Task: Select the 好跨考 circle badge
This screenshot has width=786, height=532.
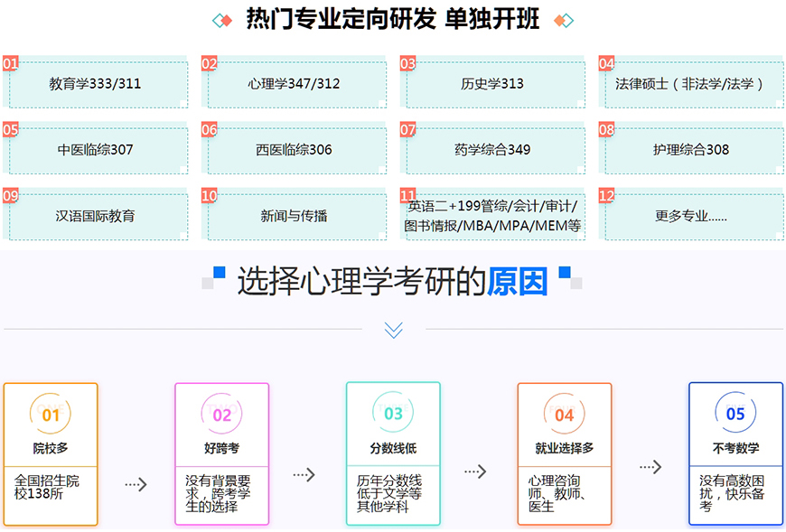Action: pos(221,413)
